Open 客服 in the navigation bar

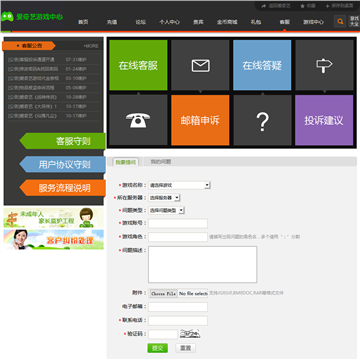(284, 22)
